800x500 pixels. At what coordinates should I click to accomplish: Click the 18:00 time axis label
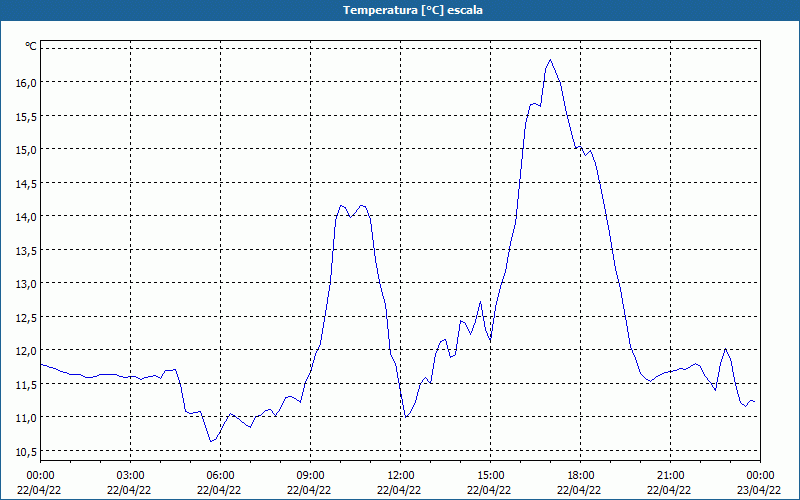point(580,476)
